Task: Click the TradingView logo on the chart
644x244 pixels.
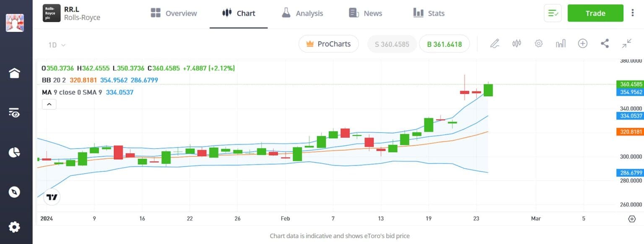Action: click(51, 197)
